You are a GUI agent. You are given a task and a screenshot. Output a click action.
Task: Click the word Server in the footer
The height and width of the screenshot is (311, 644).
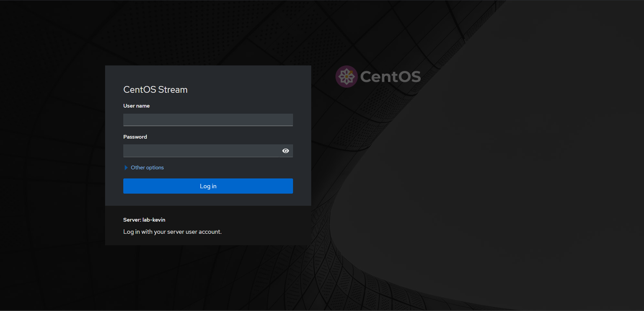click(131, 220)
